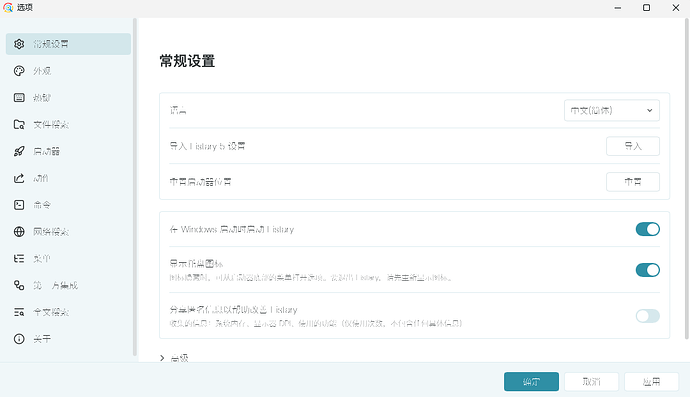Maximize the options window
Viewport: 690px width, 397px height.
[646, 8]
